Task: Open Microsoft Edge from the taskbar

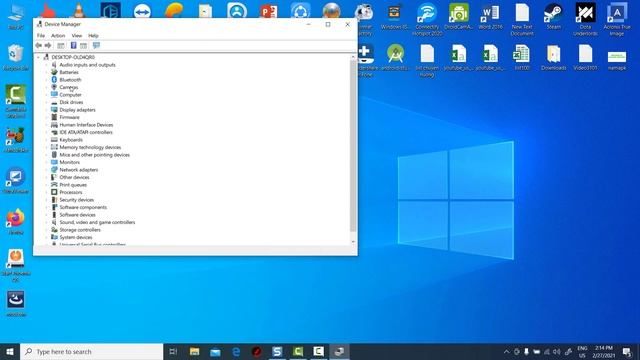Action: coord(236,351)
